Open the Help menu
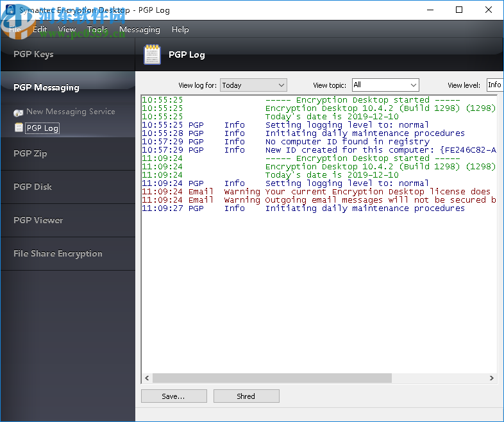Image resolution: width=504 pixels, height=422 pixels. click(x=180, y=30)
